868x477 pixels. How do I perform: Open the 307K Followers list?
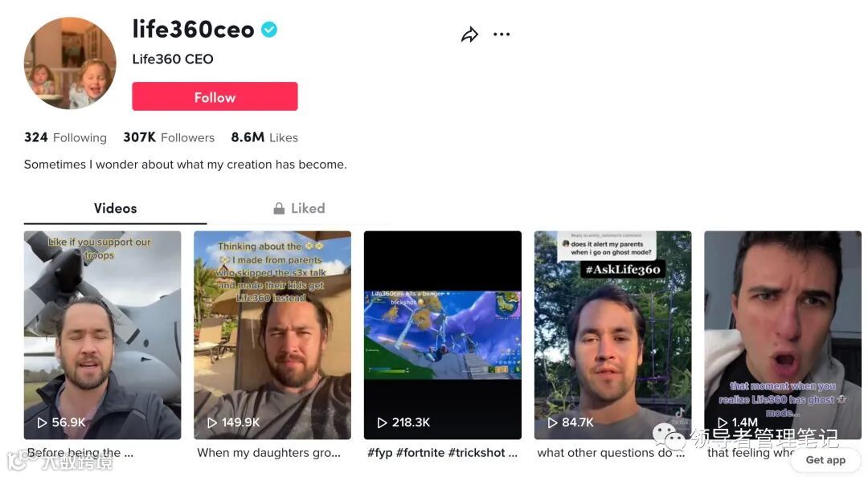click(169, 137)
